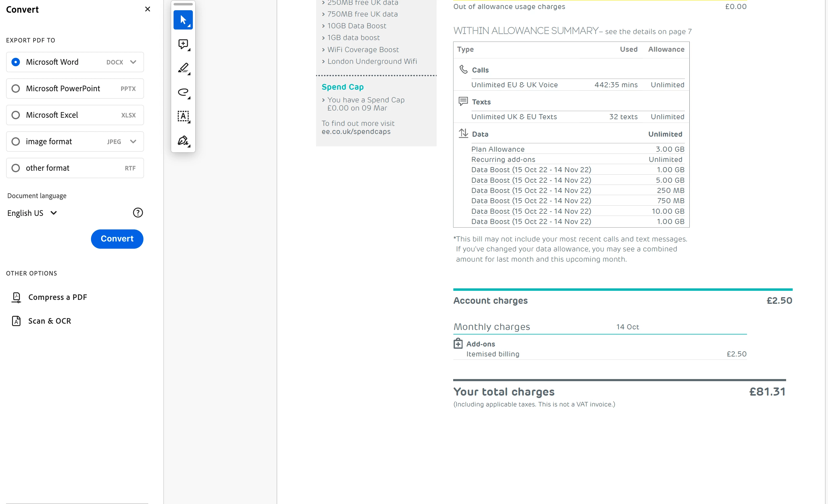Select Microsoft Excel export option

pos(15,115)
